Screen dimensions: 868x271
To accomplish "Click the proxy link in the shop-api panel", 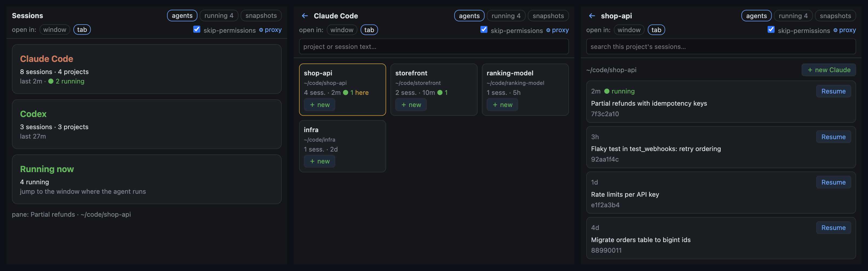I will pyautogui.click(x=845, y=30).
